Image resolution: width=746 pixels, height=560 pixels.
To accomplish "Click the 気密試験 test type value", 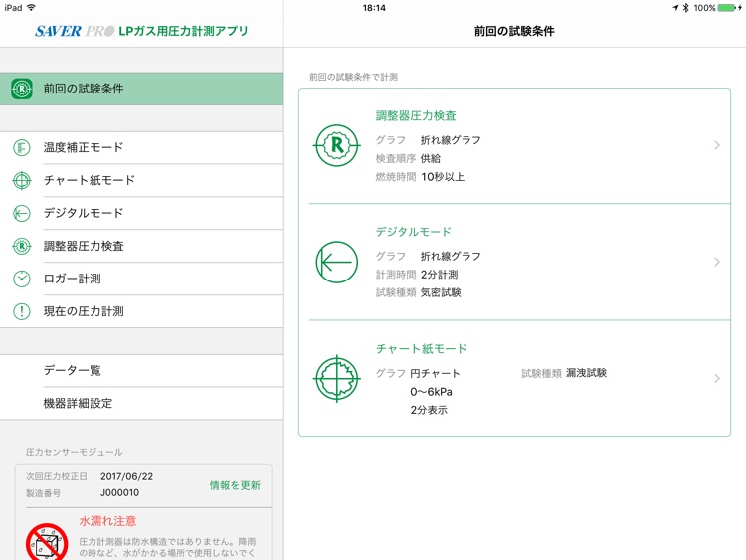I will coord(441,292).
